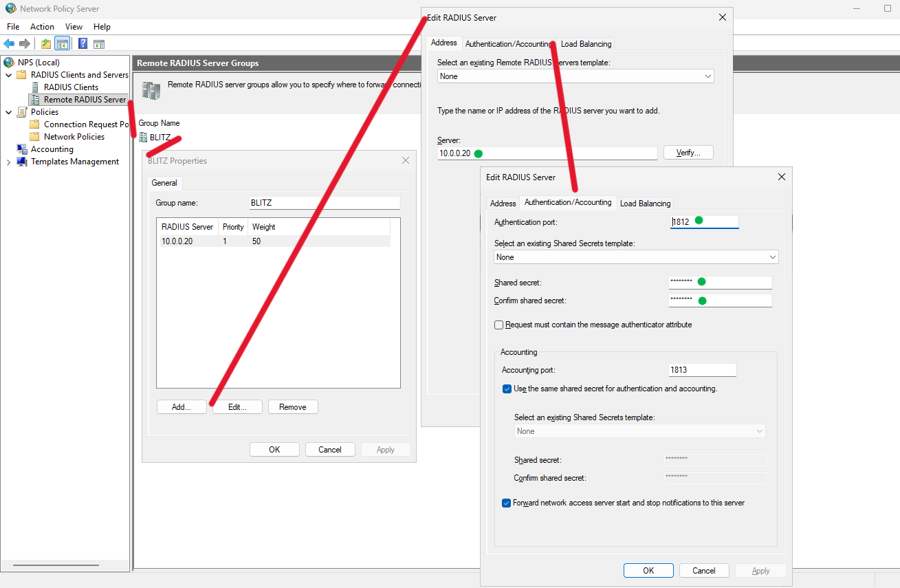900x588 pixels.
Task: Click the Verify... button next to Server field
Action: (x=688, y=153)
